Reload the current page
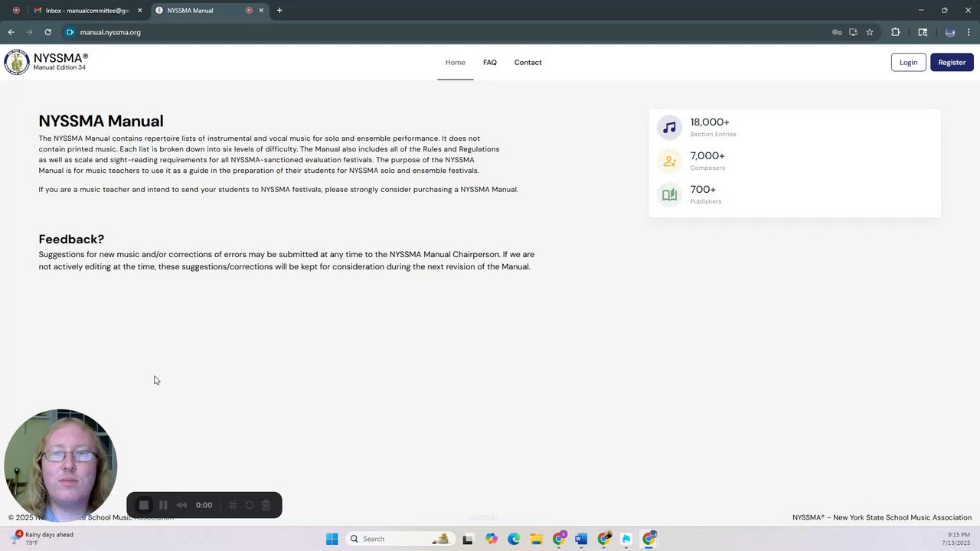 pos(47,32)
